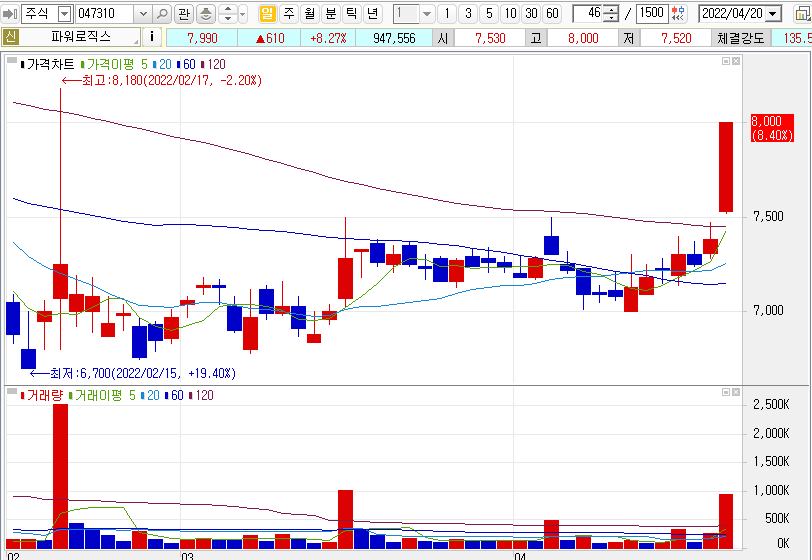
Task: Select the 년 yearly chart period
Action: click(372, 13)
